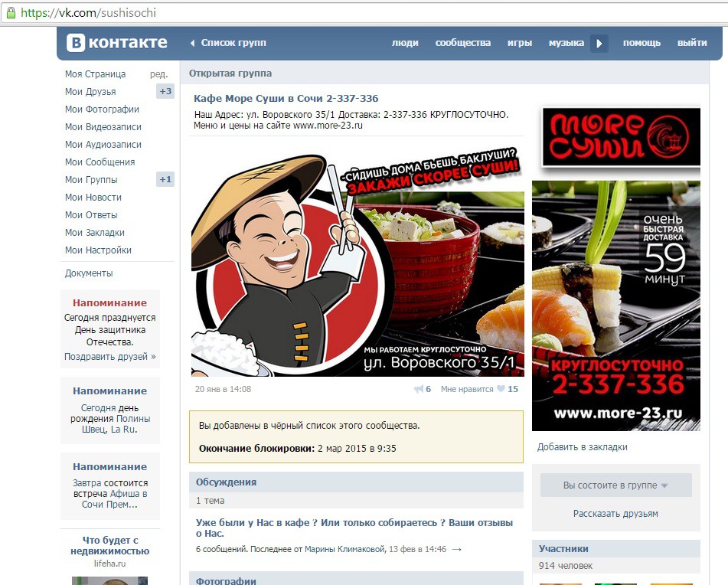Click 'Добавить в закладки' link

(x=582, y=447)
